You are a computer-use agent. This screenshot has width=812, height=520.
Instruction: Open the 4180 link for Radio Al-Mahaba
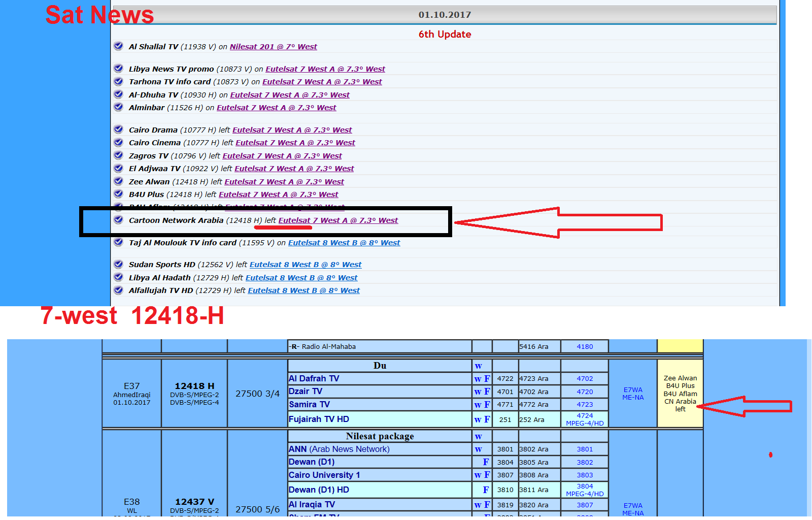pyautogui.click(x=584, y=346)
